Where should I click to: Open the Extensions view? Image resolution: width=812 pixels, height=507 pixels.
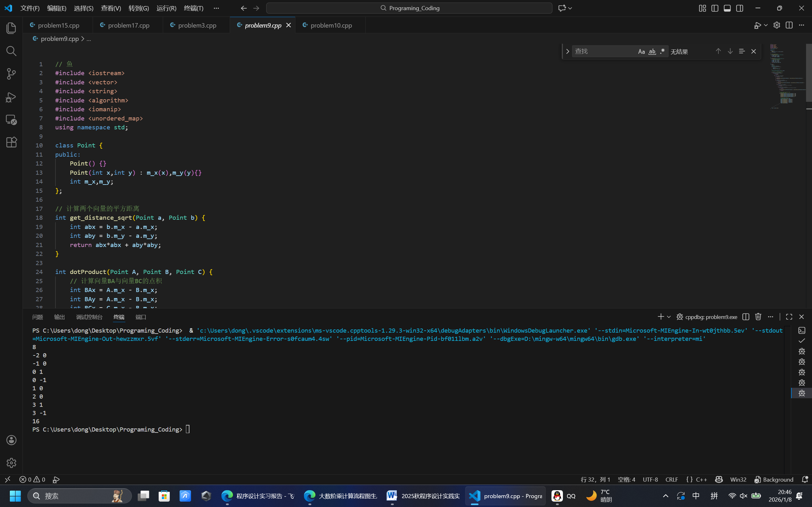coord(11,142)
